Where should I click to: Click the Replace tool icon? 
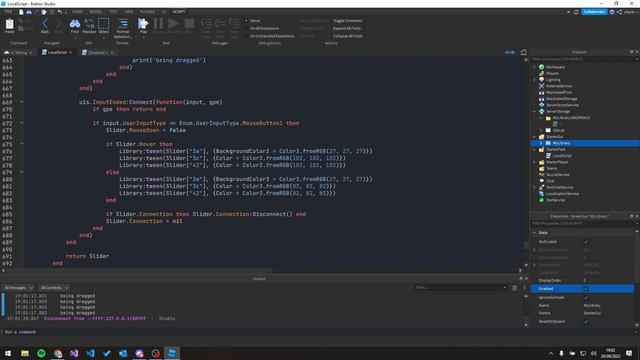[x=89, y=24]
